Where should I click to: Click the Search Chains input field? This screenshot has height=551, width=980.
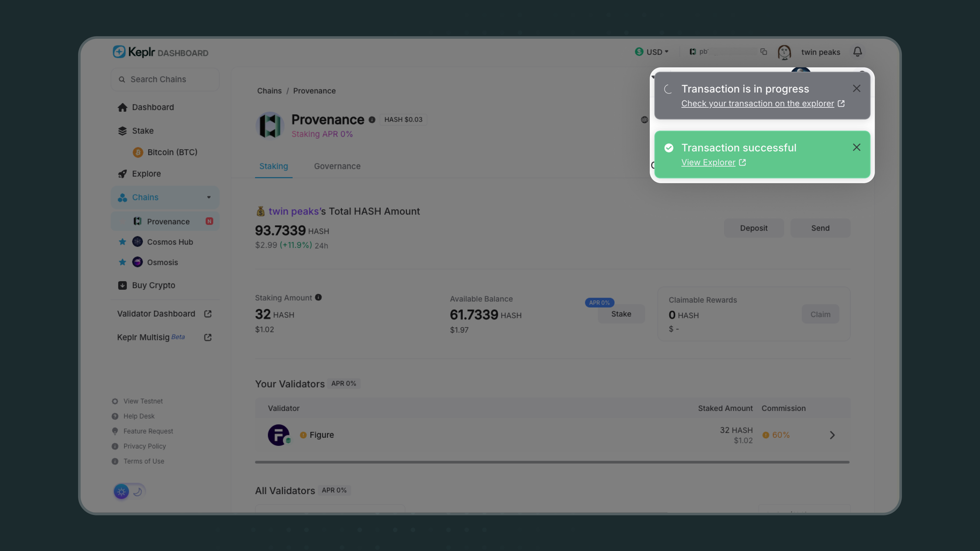pos(165,79)
